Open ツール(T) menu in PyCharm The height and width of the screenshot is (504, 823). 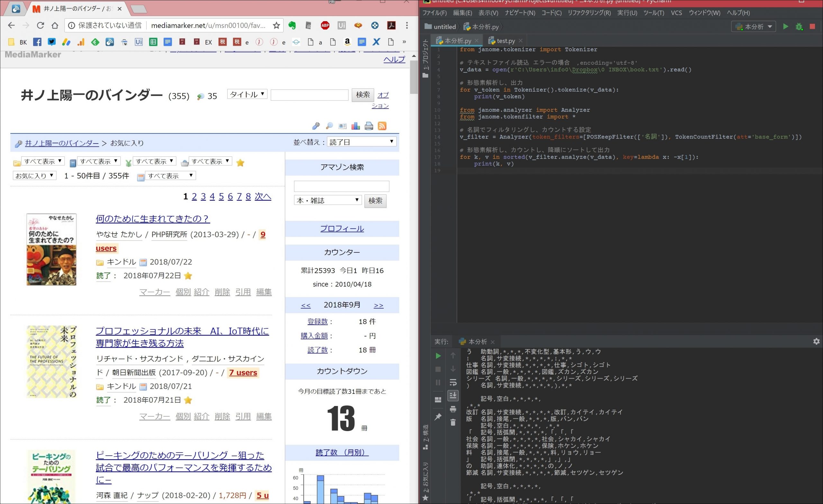pyautogui.click(x=654, y=13)
